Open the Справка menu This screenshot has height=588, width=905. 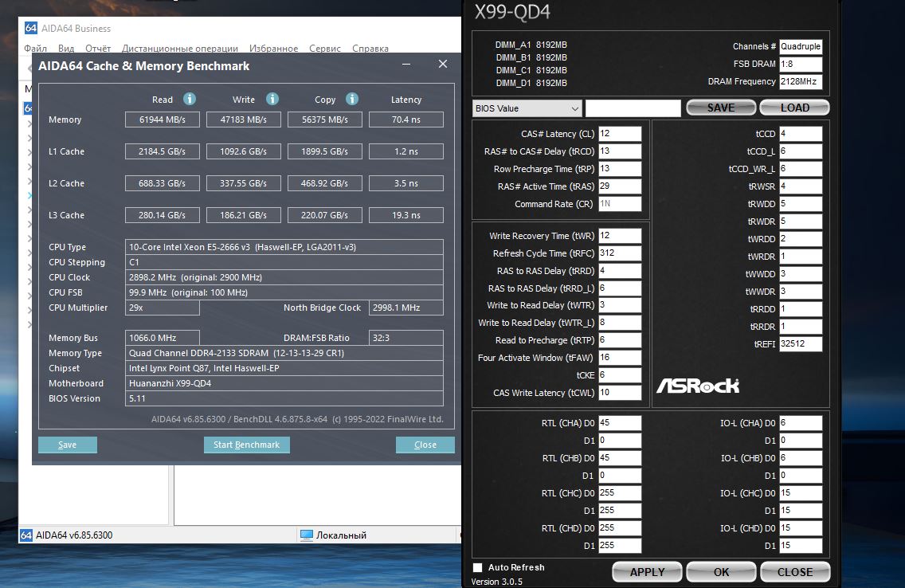point(370,49)
